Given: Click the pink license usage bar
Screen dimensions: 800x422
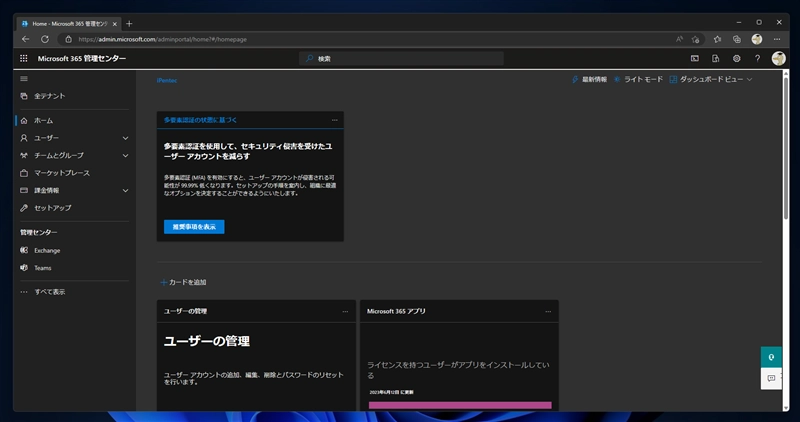Looking at the screenshot, I should point(460,406).
